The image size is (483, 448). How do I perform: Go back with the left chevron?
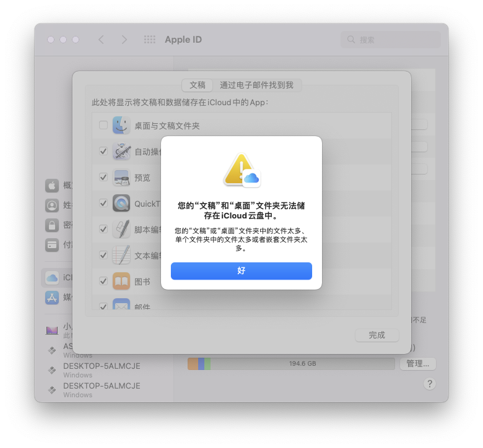101,40
